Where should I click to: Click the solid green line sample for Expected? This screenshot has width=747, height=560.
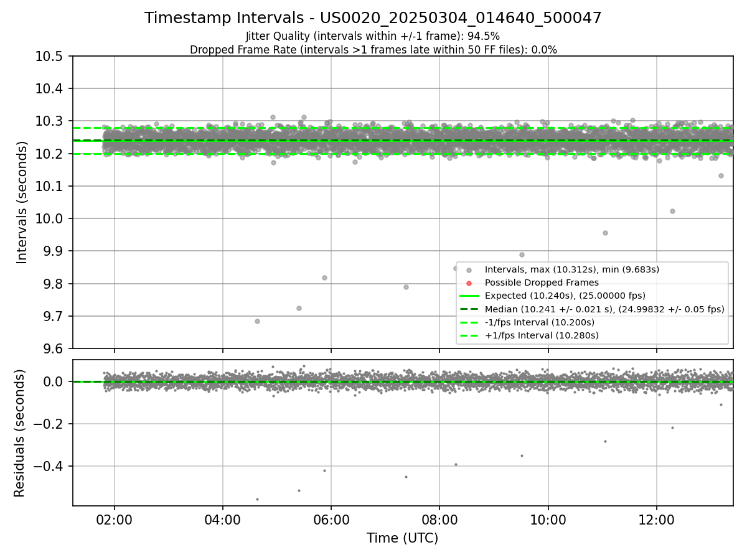tap(469, 296)
